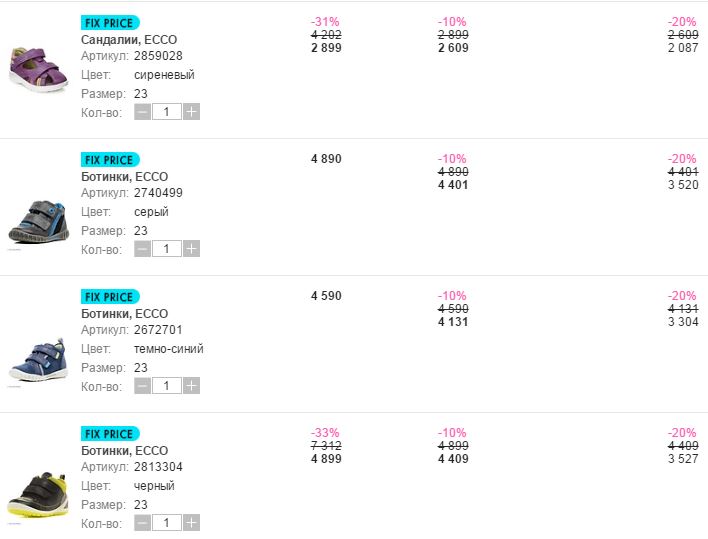Click quantity field for lilac sandals

pos(167,112)
